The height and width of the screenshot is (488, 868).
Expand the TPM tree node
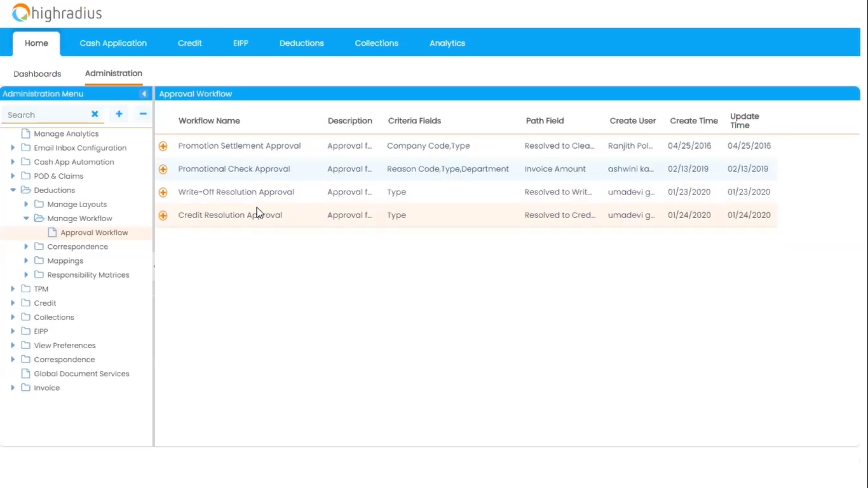click(x=13, y=288)
